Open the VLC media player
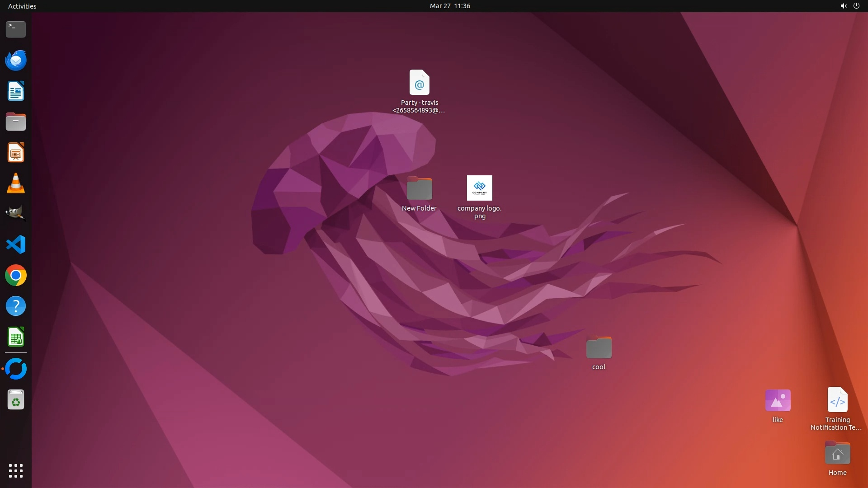Screen dimensions: 868x488 (16, 183)
